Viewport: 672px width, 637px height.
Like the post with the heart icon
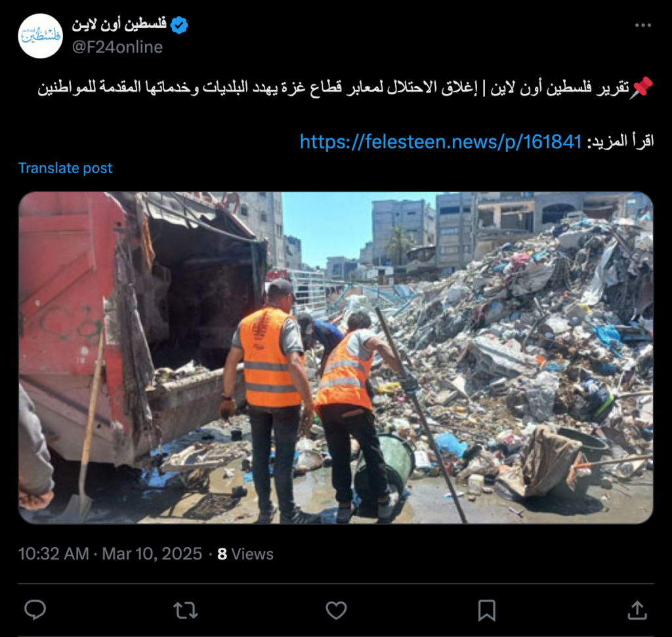click(x=336, y=611)
